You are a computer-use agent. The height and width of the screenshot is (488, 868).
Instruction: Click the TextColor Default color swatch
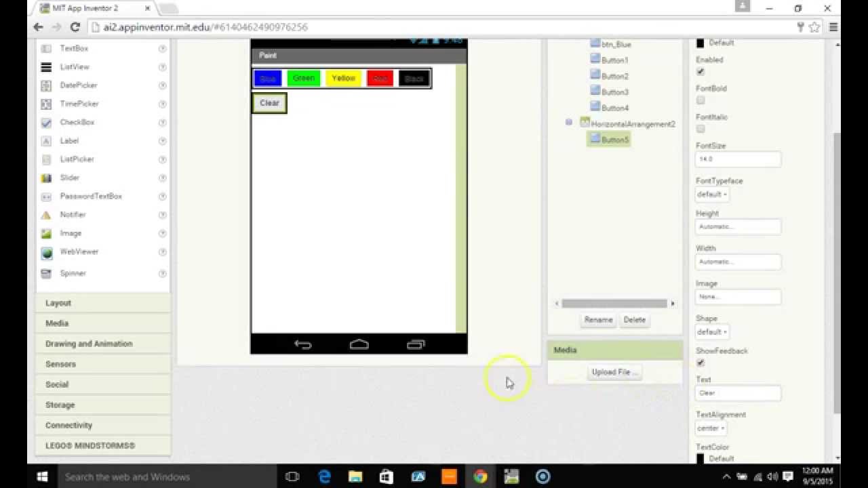click(700, 458)
